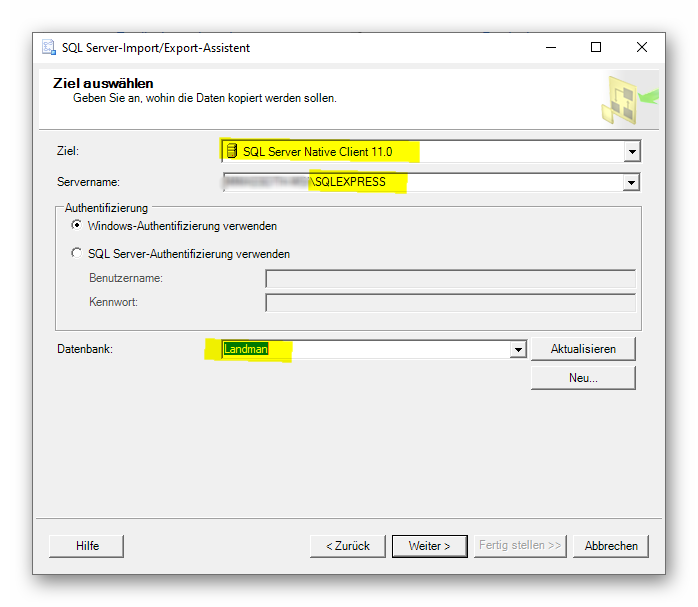Expand the Datenbank dropdown list
This screenshot has width=698, height=607.
518,349
